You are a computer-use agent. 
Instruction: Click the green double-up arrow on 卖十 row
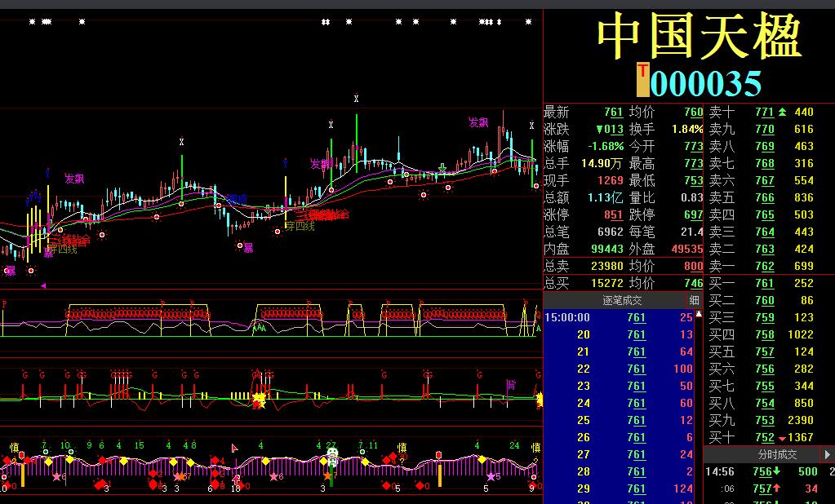coord(782,113)
